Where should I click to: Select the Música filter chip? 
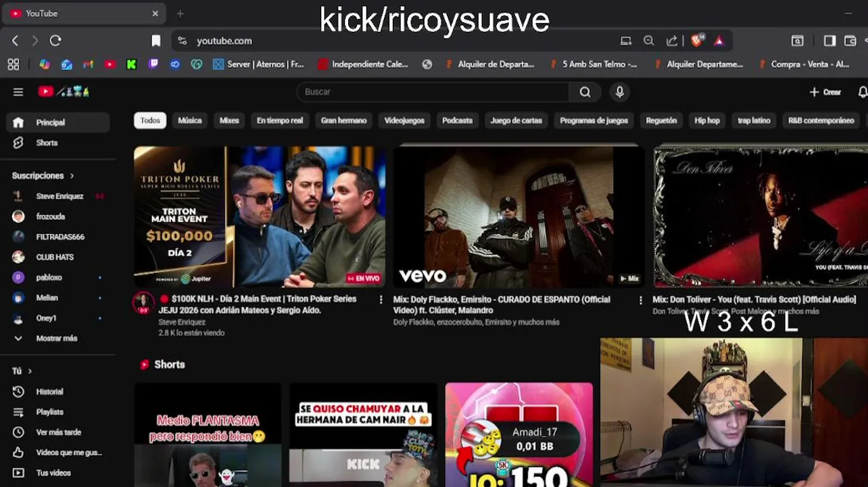click(x=190, y=120)
